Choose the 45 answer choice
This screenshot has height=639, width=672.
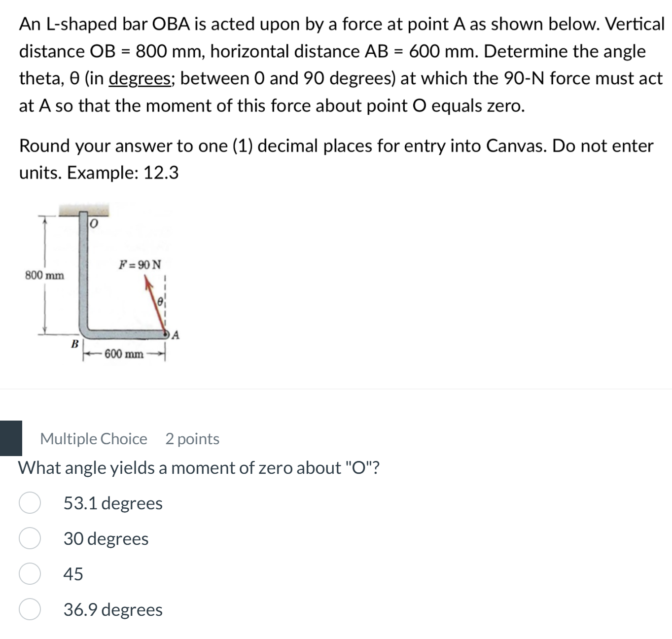point(73,573)
